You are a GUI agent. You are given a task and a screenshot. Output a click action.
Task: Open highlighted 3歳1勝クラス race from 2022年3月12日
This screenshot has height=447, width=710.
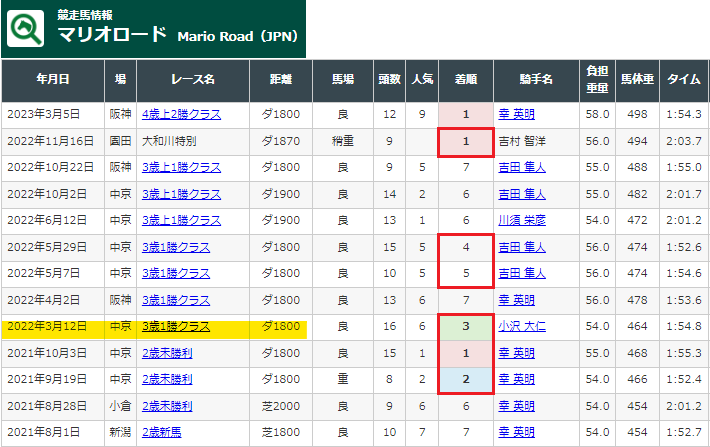(x=176, y=327)
